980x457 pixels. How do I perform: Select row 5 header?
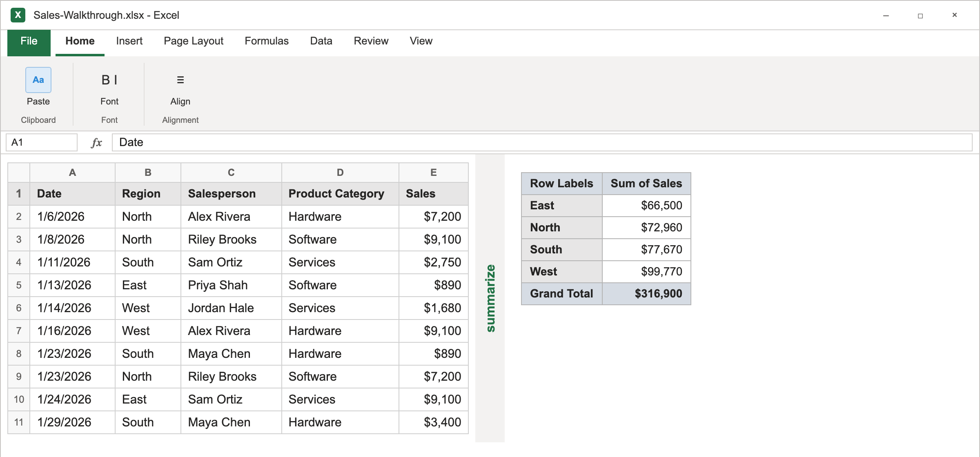pos(19,285)
